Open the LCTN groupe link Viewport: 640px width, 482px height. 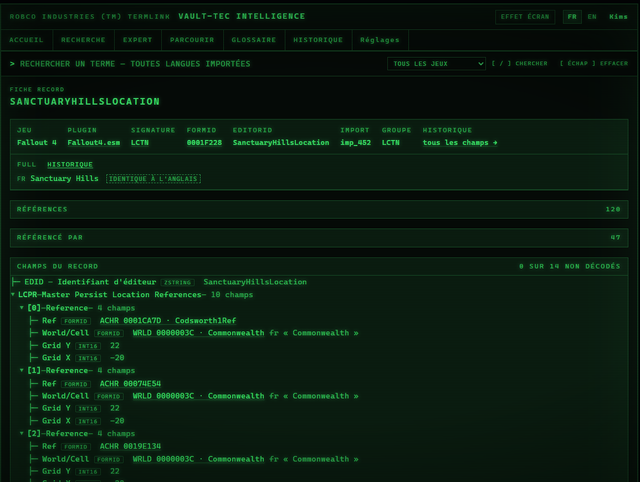pos(391,142)
